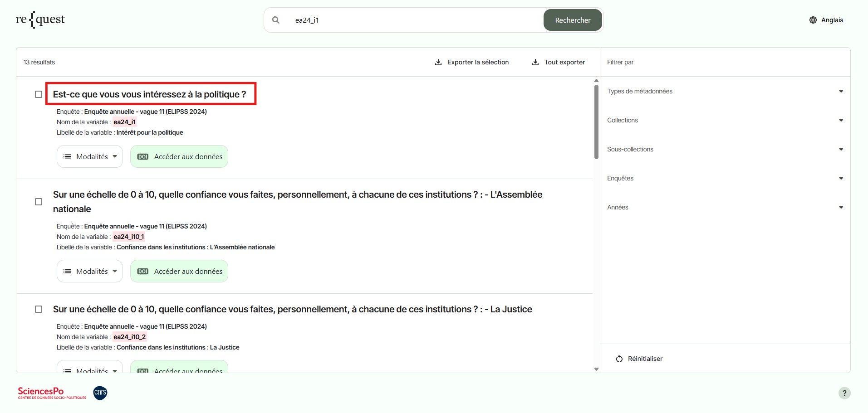Click the CNRS logo in footer
Image resolution: width=868 pixels, height=413 pixels.
(100, 393)
